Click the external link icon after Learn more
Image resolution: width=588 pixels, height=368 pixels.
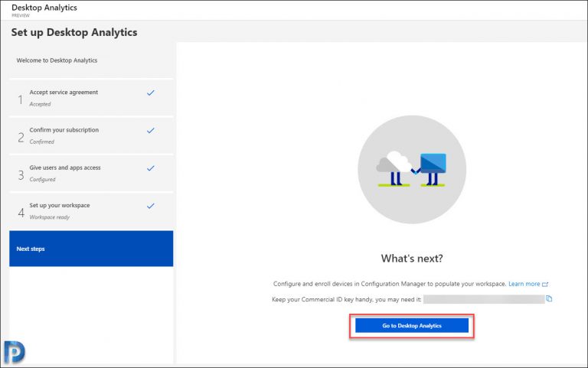point(545,285)
